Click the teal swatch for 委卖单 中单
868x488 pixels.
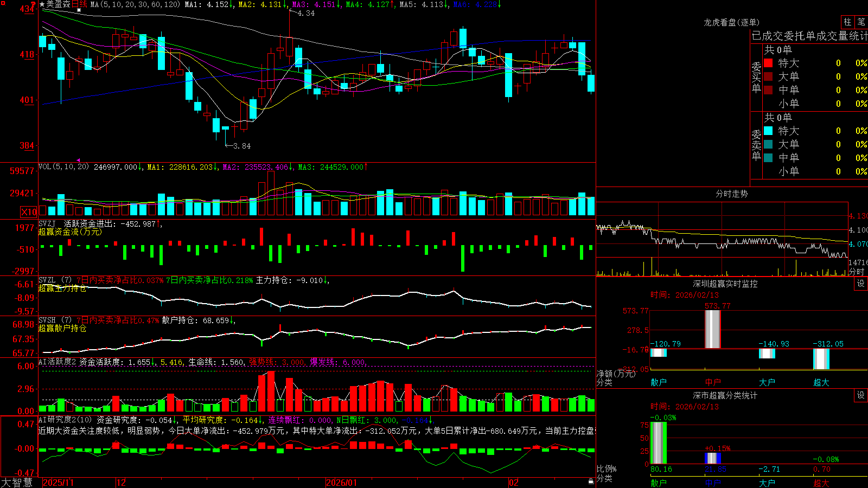pyautogui.click(x=768, y=158)
